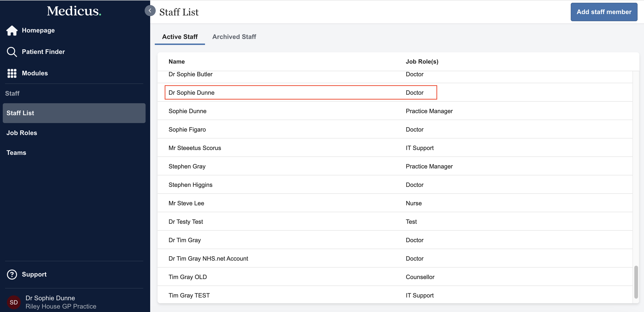644x312 pixels.
Task: Click the staff table scrollbar thumb
Action: (636, 282)
